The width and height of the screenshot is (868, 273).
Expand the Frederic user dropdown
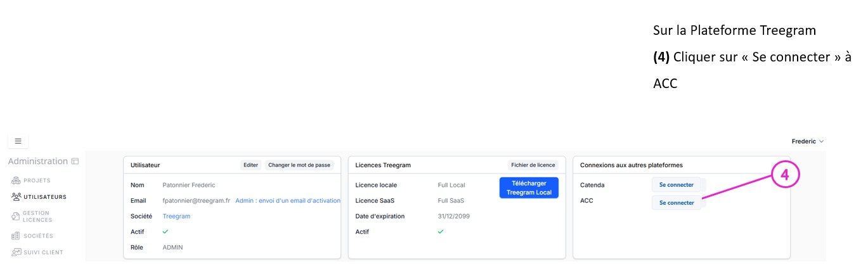pos(807,141)
